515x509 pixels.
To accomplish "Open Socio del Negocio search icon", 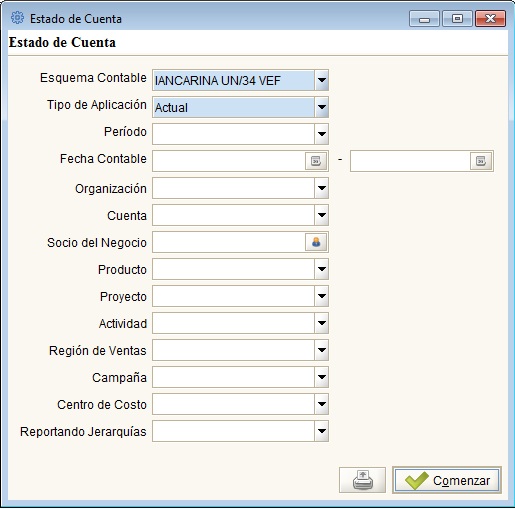I will click(316, 242).
